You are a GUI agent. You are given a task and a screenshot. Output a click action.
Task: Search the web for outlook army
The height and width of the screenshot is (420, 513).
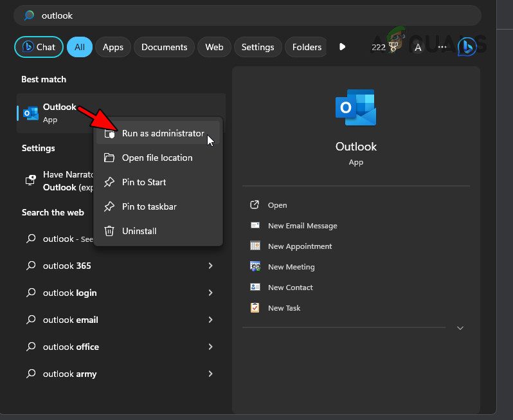pos(121,374)
